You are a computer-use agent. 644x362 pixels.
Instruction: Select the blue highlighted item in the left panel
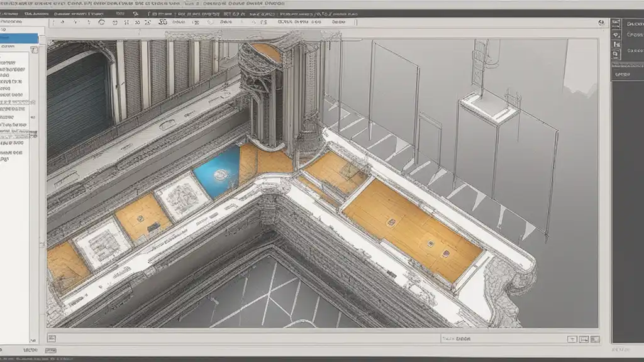click(19, 38)
